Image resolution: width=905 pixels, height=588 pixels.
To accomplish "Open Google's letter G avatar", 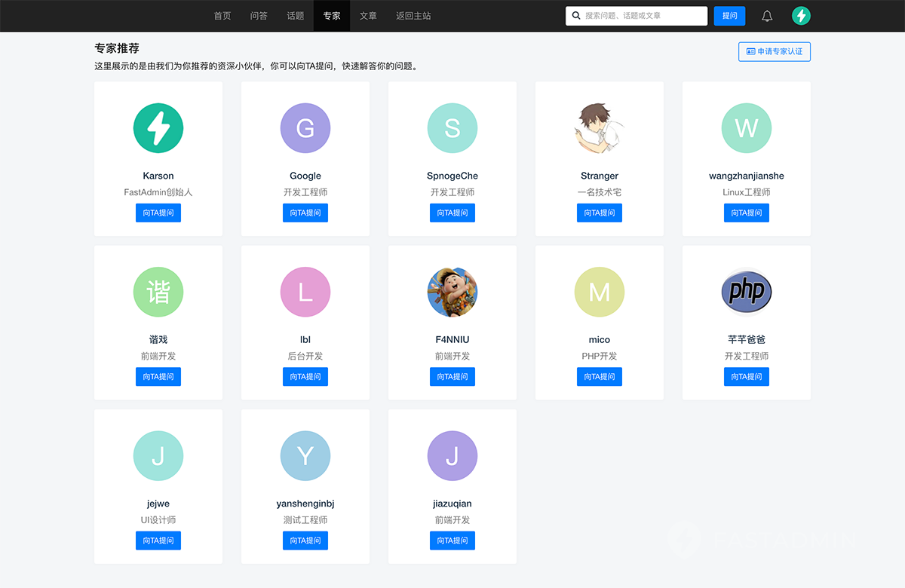I will 305,128.
